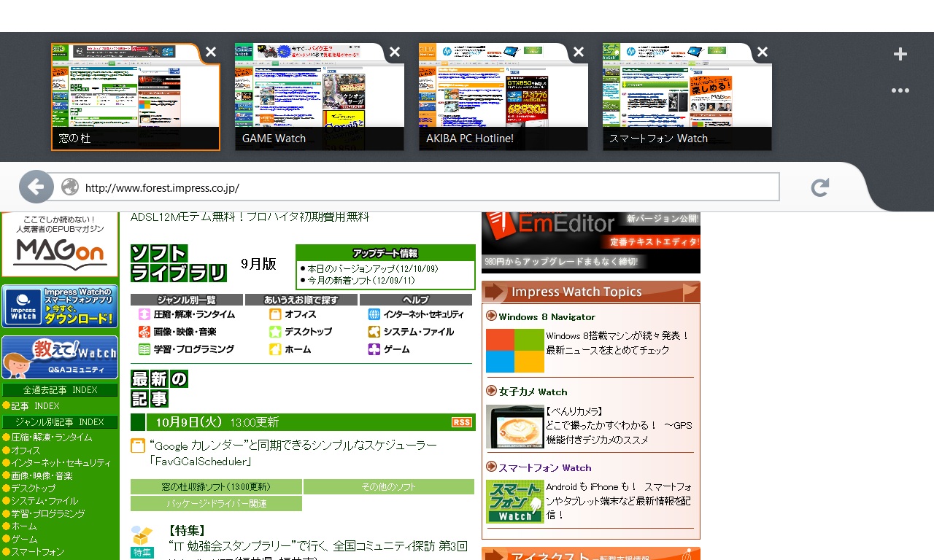
Task: Click the page refresh icon
Action: point(819,187)
